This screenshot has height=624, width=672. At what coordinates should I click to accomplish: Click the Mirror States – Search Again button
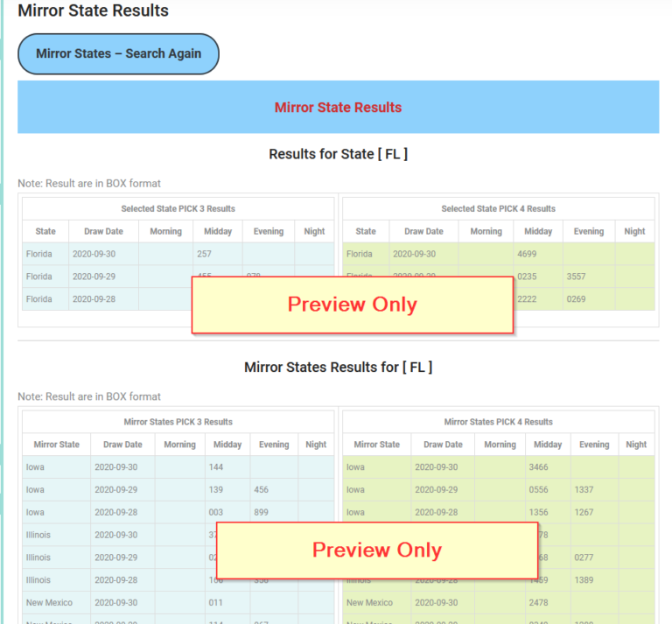click(118, 54)
